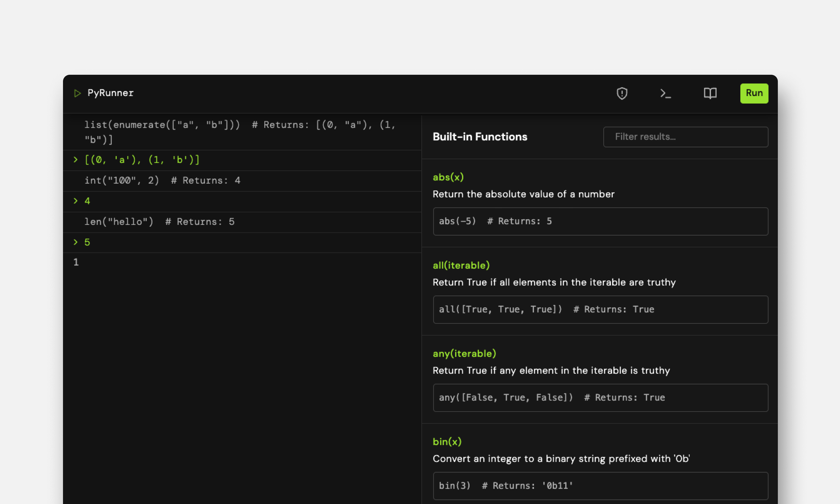
Task: Click the bin(3) example code box
Action: (x=600, y=486)
